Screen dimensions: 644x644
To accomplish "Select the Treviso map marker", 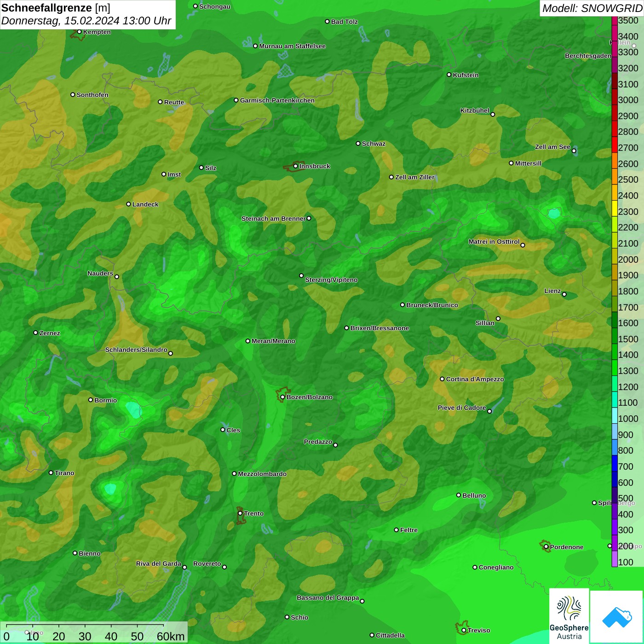I will click(x=464, y=630).
